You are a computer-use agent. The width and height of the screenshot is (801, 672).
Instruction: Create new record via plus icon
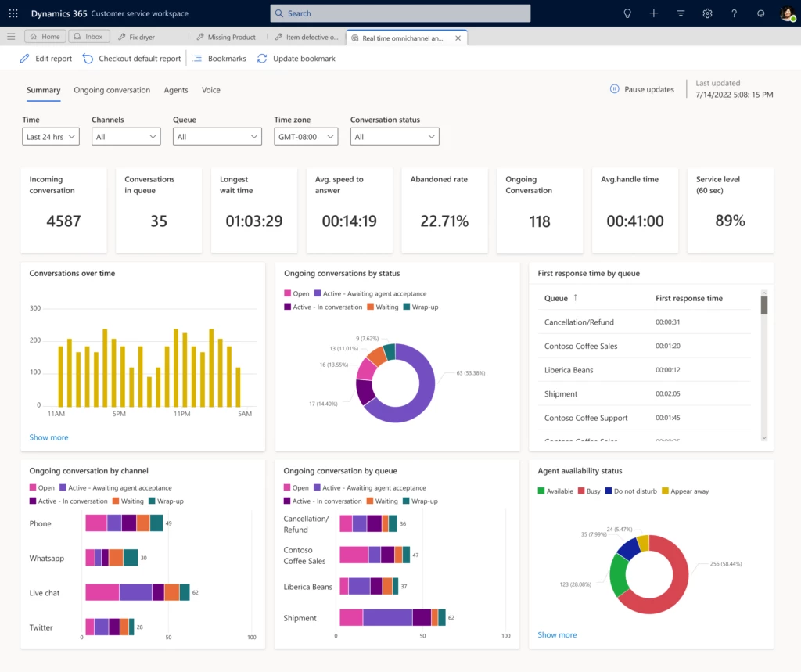[x=654, y=13]
